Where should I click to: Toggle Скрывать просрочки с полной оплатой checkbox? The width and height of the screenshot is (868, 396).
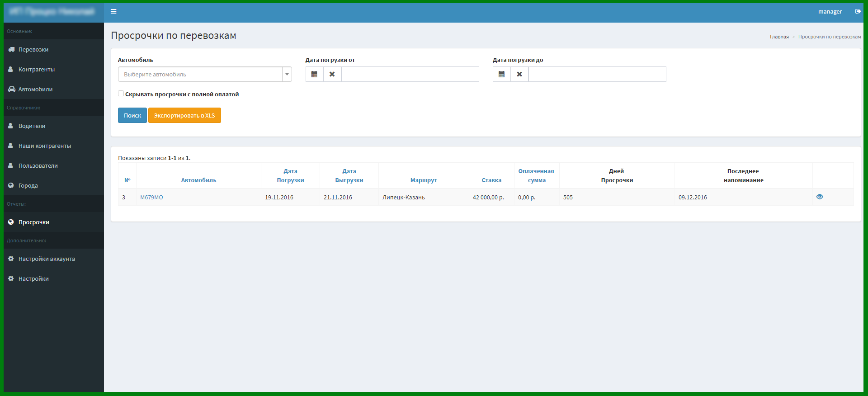point(121,94)
